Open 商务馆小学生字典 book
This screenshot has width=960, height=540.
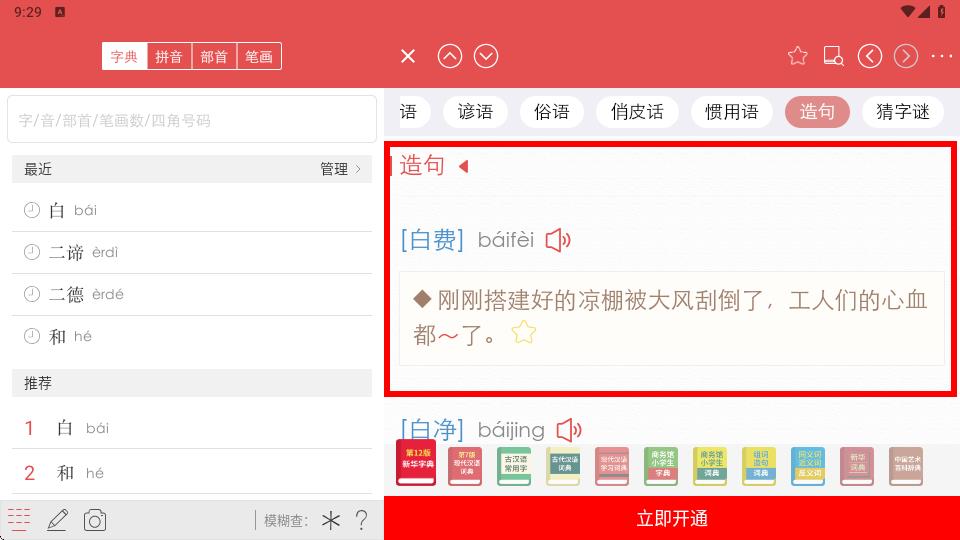pyautogui.click(x=661, y=467)
